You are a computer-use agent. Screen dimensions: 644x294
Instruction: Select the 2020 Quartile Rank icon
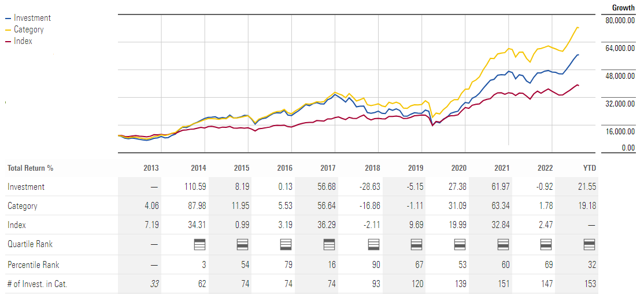tap(460, 245)
